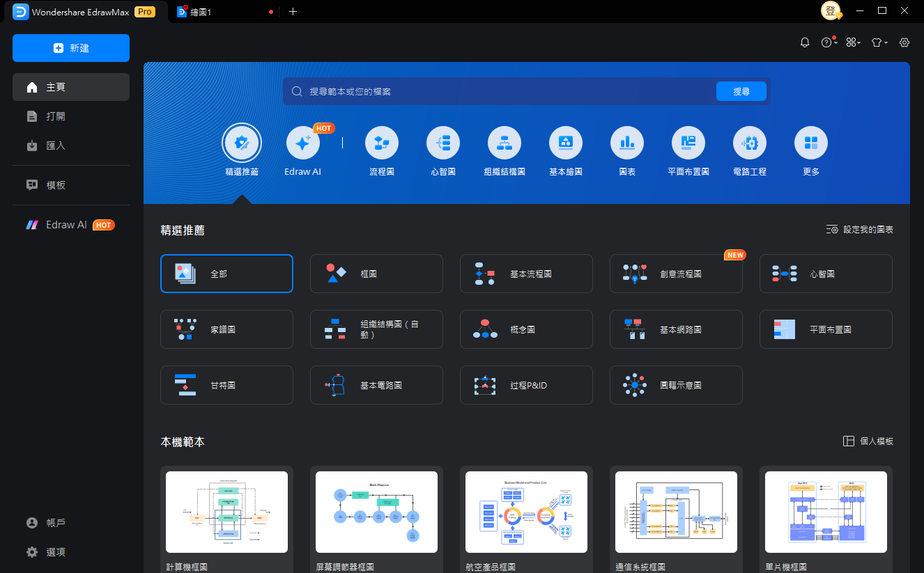Open notifications bell icon
The image size is (924, 573).
point(805,42)
